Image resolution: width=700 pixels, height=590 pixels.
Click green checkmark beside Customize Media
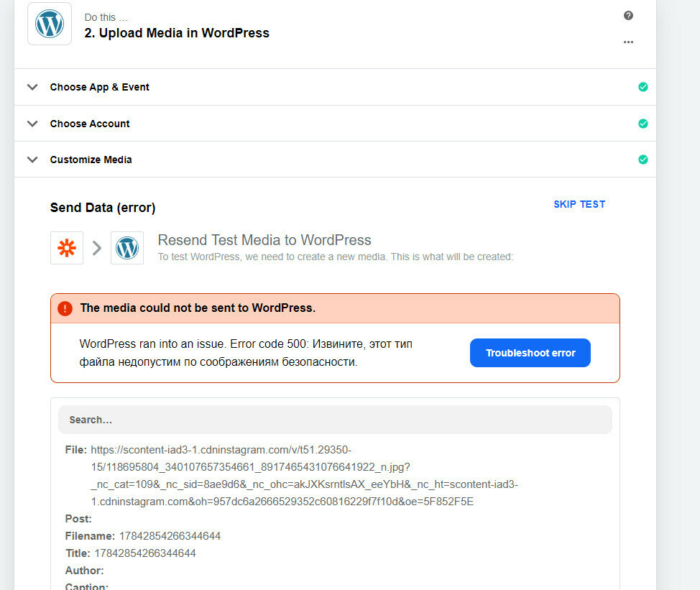(x=643, y=160)
